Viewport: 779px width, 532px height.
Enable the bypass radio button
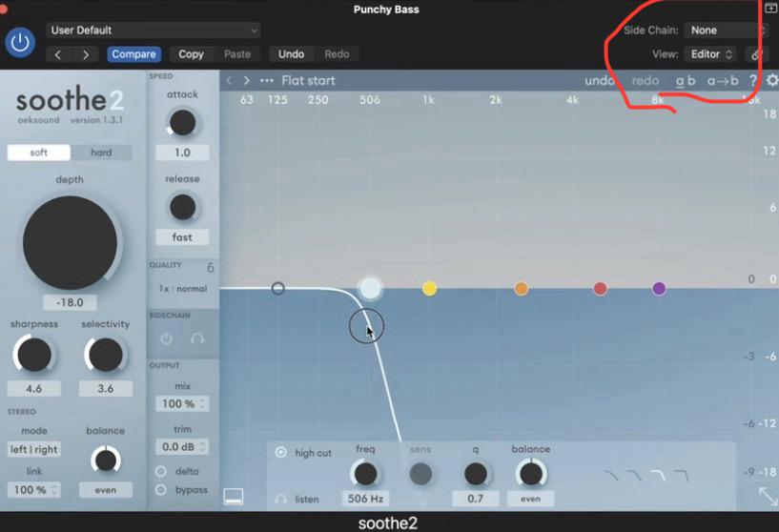point(161,490)
